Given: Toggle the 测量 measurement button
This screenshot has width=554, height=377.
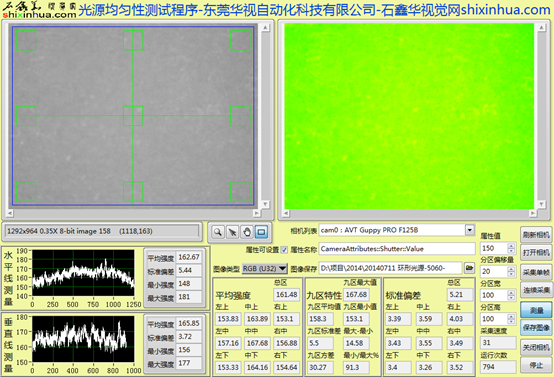Looking at the screenshot, I should click(x=536, y=310).
